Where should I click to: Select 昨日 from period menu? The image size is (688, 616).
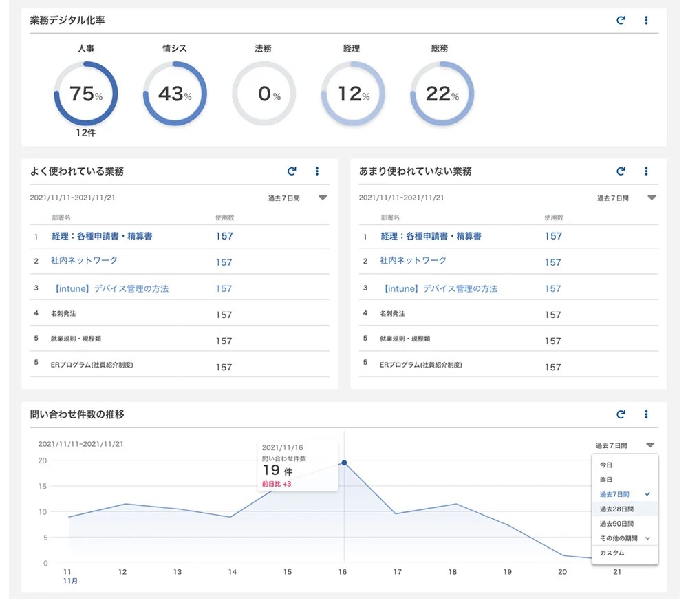click(625, 480)
